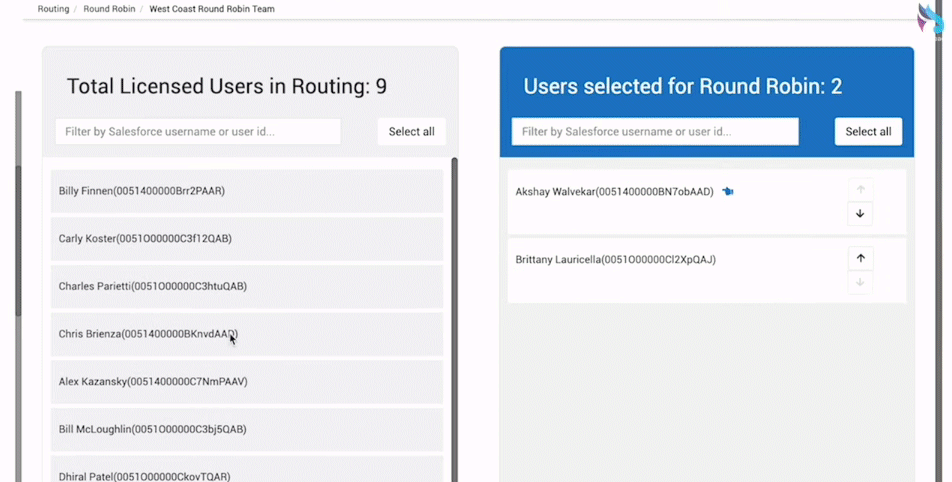Focus Round Robin users filter field
Screen dimensions: 952x482
[655, 132]
